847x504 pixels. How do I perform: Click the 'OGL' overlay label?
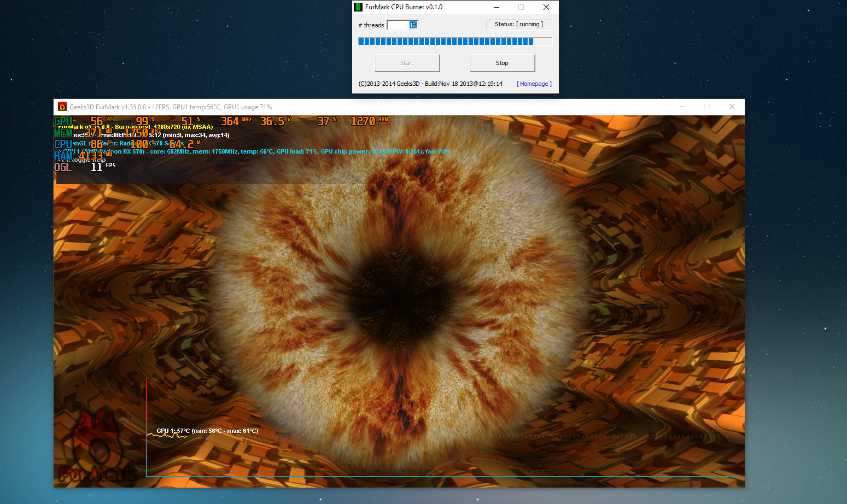pos(63,167)
